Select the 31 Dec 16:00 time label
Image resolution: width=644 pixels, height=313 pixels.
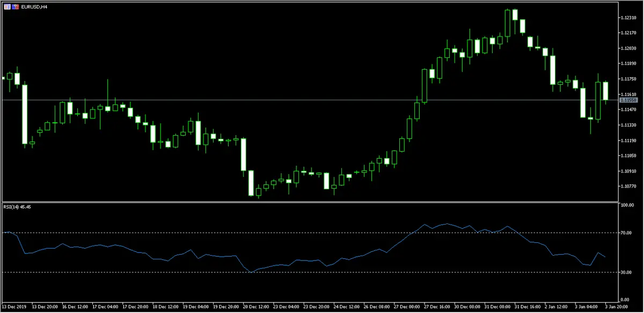528,308
